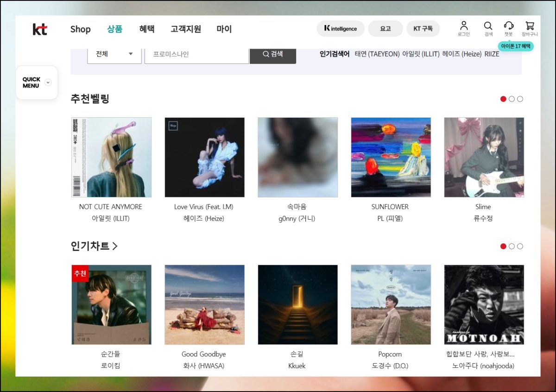Open the 고객지원 menu

pyautogui.click(x=186, y=29)
